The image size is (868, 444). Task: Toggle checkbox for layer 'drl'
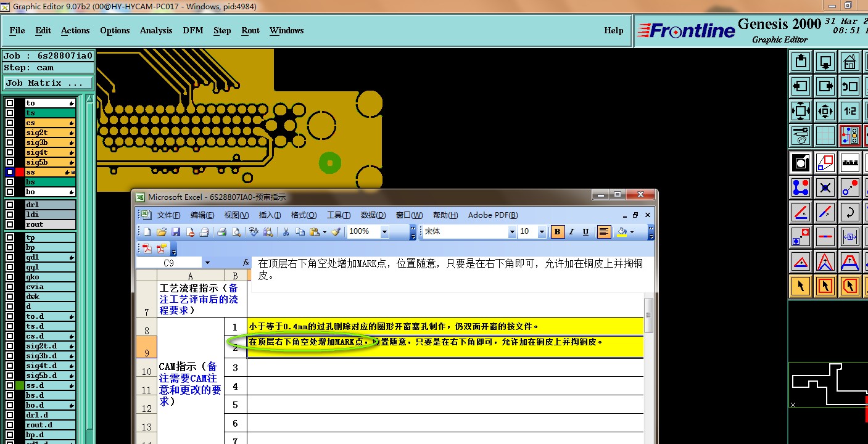[10, 205]
